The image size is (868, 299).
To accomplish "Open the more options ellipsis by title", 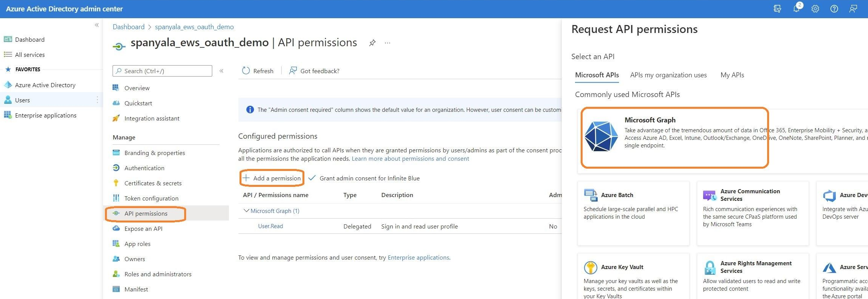I will [387, 43].
